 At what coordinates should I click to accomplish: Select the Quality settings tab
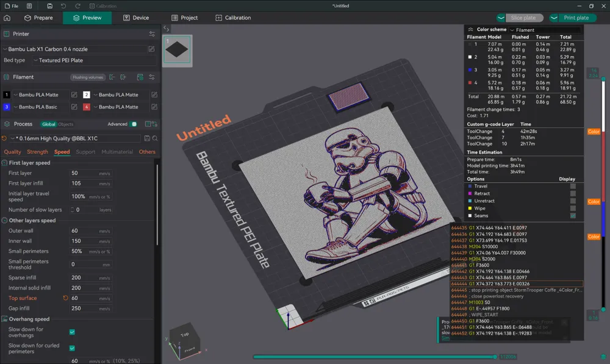(12, 152)
